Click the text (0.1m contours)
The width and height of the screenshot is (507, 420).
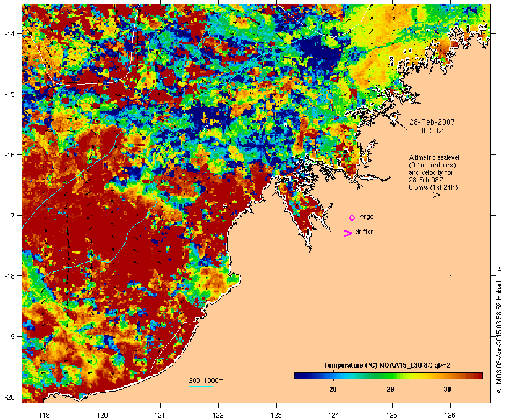point(433,165)
